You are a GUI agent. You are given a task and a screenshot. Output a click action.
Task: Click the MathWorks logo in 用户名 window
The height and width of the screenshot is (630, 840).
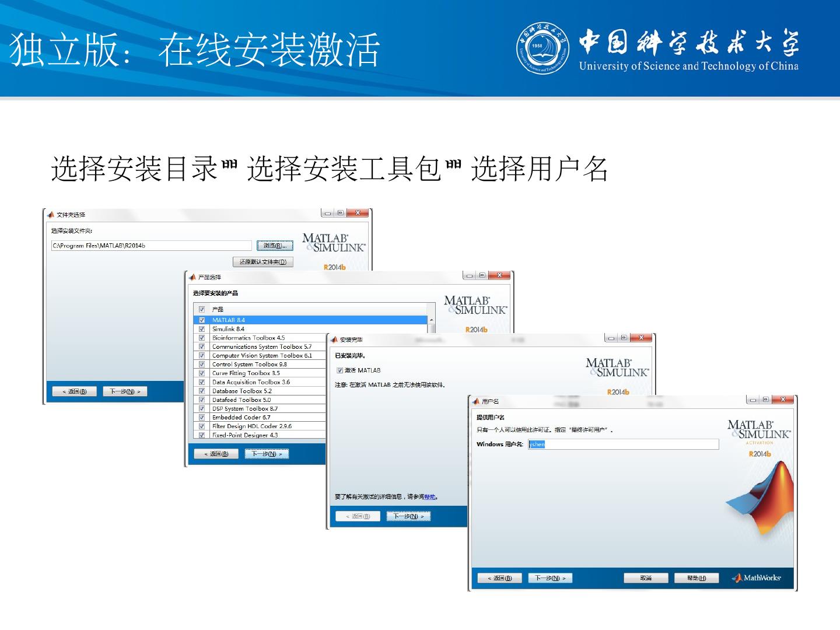point(757,578)
